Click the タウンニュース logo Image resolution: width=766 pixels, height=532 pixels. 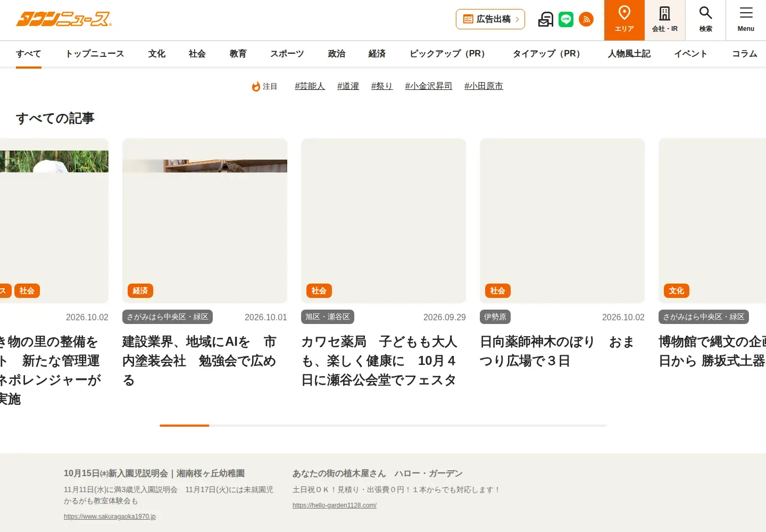point(64,19)
